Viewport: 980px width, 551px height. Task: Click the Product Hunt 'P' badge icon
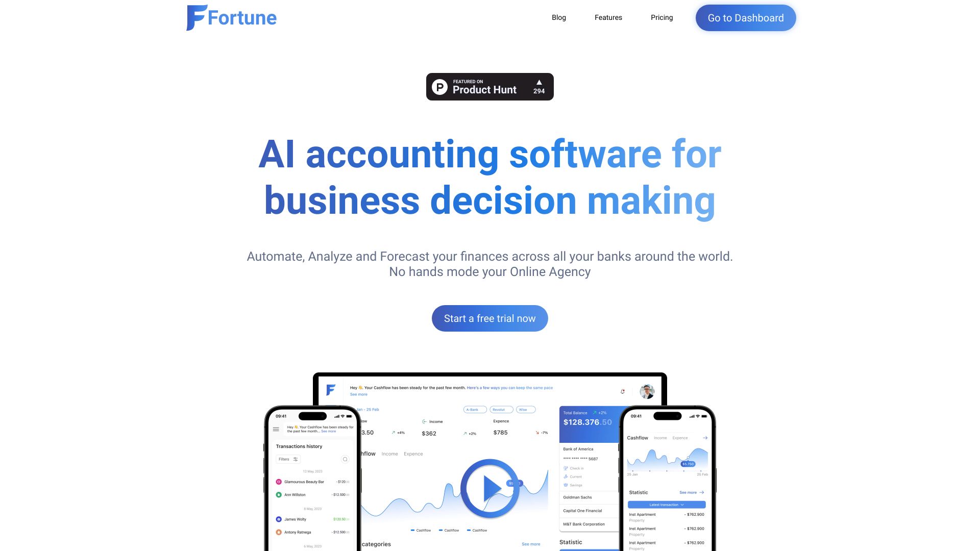point(441,86)
